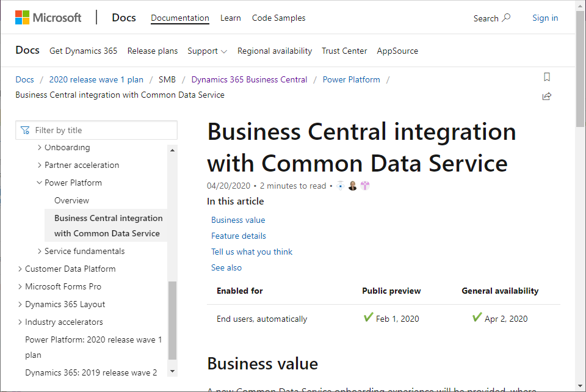
Task: Collapse the Power Platform tree section
Action: (39, 183)
